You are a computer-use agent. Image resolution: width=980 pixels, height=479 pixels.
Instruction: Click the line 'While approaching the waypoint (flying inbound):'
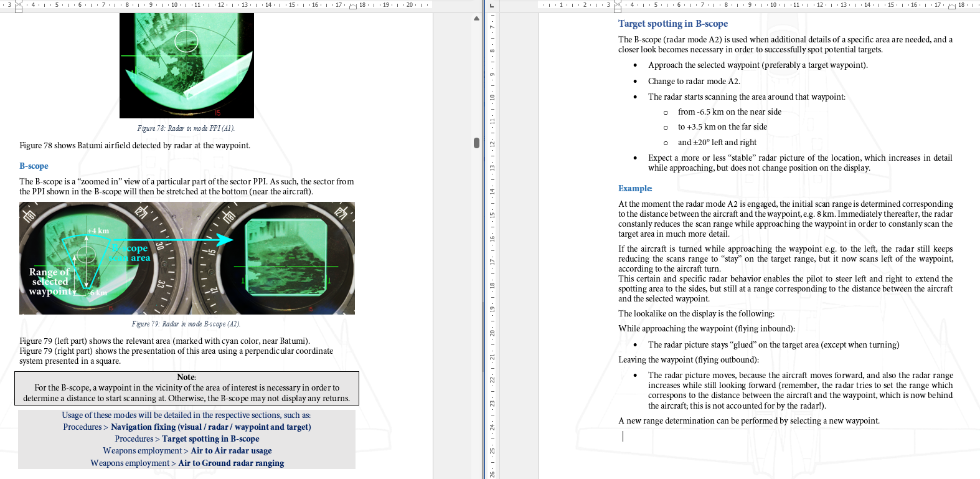[x=706, y=328]
